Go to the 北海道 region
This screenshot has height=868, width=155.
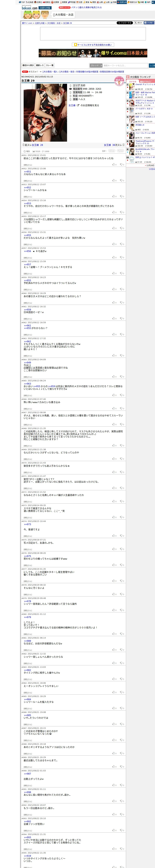30,2
